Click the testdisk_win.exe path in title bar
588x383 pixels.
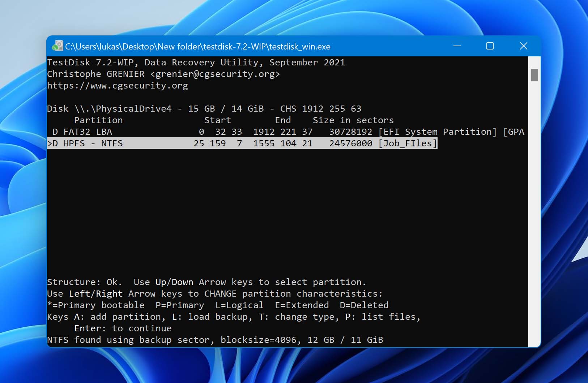coord(197,47)
